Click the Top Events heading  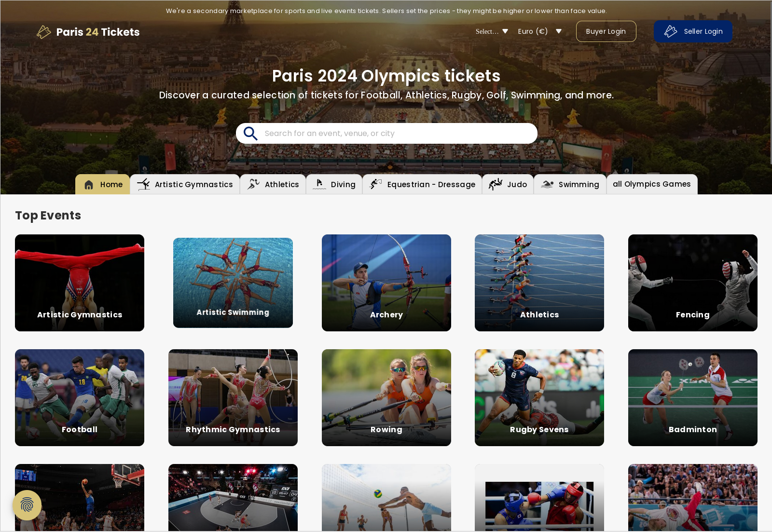click(x=48, y=216)
